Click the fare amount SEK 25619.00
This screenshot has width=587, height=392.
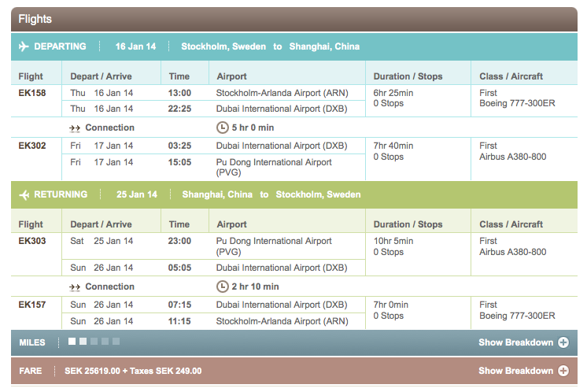[x=92, y=371]
